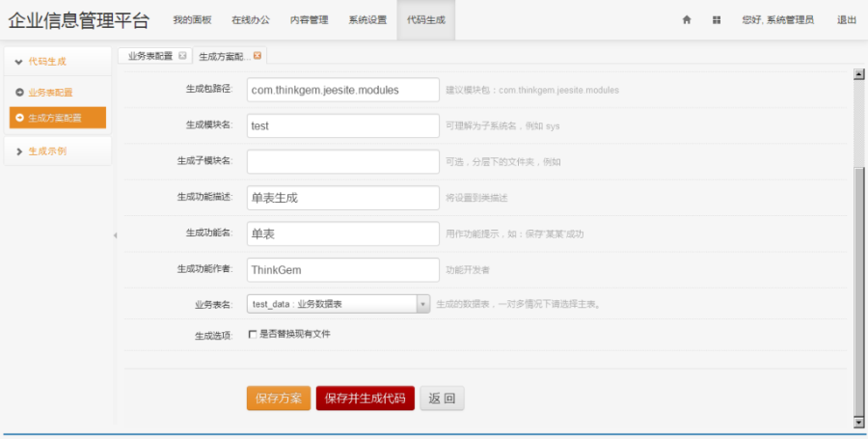
Task: Open 内容管理 in the top menu
Action: click(309, 20)
